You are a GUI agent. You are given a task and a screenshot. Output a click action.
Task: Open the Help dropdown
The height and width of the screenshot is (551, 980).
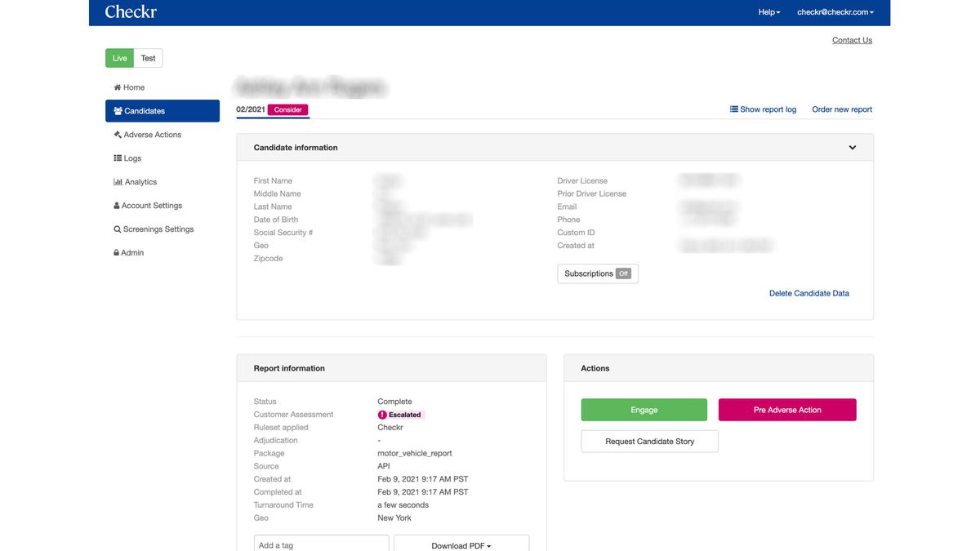pyautogui.click(x=768, y=11)
